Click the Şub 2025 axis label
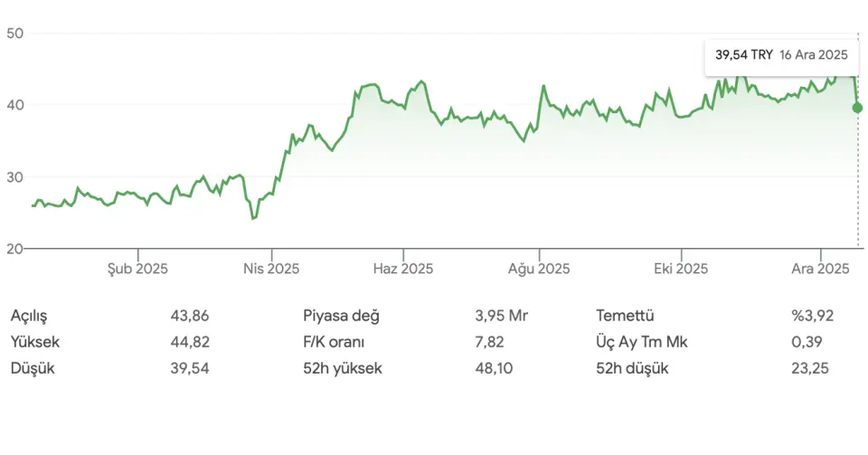The height and width of the screenshot is (455, 868). pyautogui.click(x=137, y=269)
